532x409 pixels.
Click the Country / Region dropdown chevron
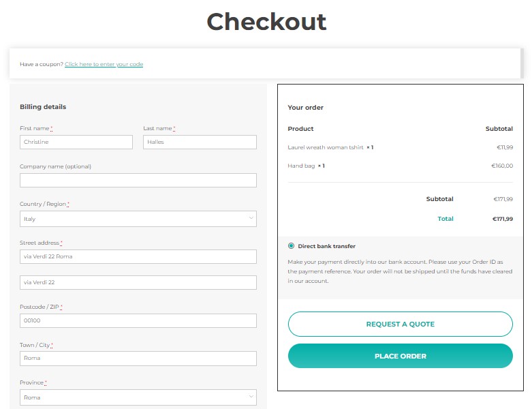point(250,219)
